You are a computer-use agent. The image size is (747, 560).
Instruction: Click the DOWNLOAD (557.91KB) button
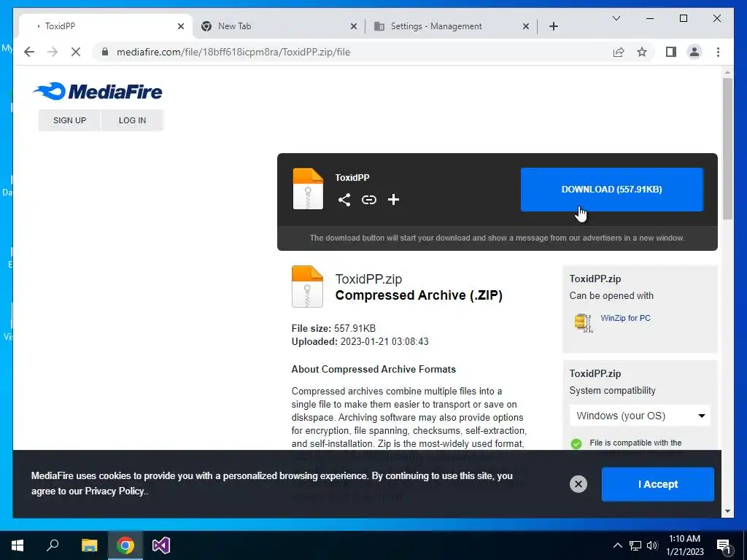click(612, 190)
